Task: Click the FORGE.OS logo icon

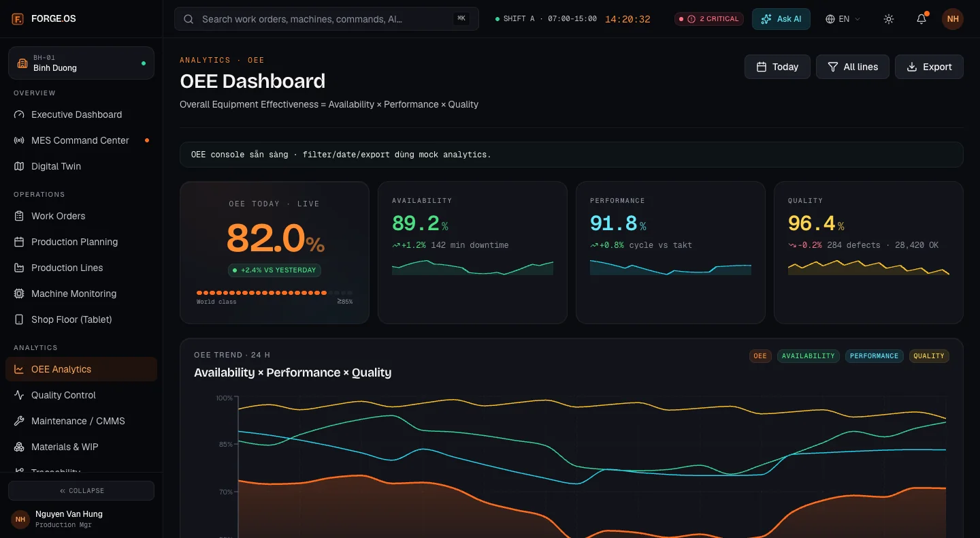Action: 18,19
